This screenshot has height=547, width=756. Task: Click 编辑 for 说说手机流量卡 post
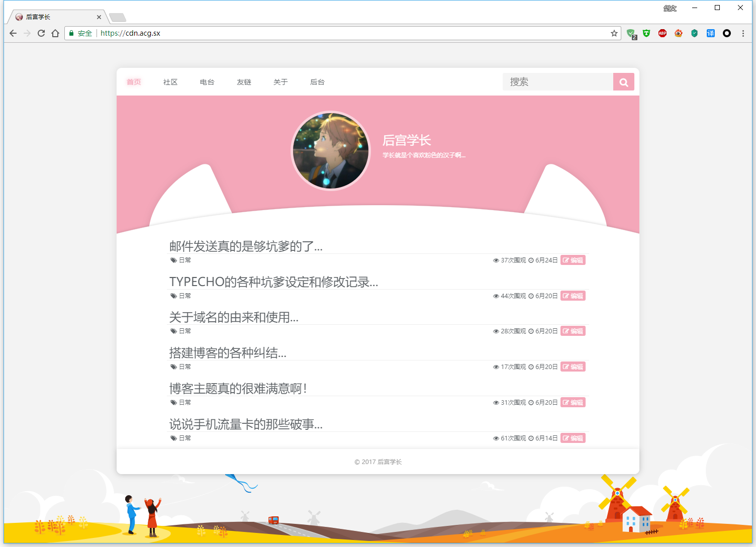coord(573,438)
